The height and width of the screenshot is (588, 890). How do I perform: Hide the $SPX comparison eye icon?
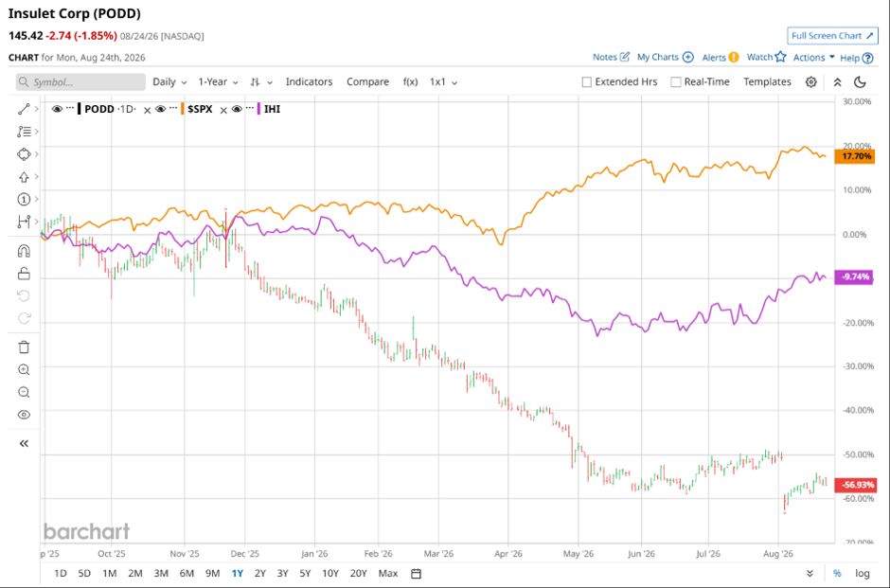coord(161,109)
